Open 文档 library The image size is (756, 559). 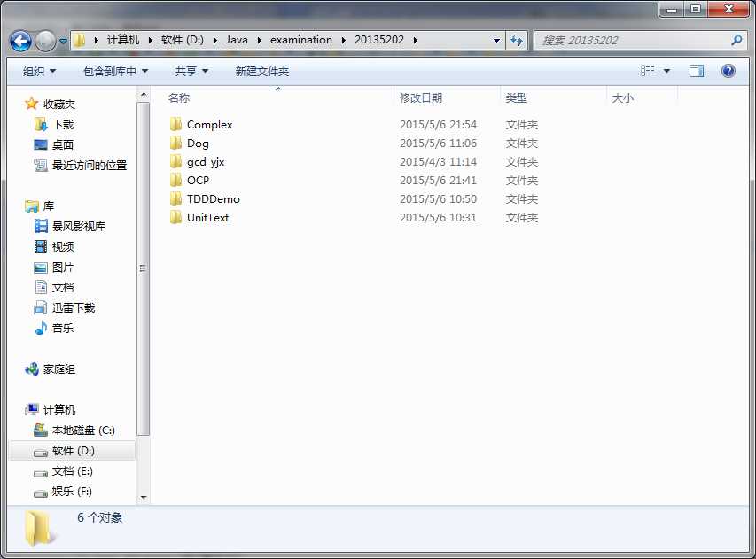point(63,288)
